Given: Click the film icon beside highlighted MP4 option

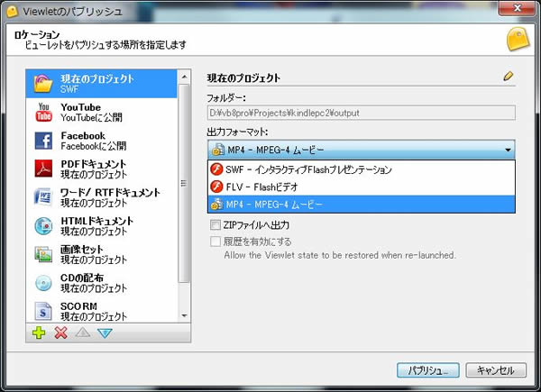Looking at the screenshot, I should click(217, 205).
